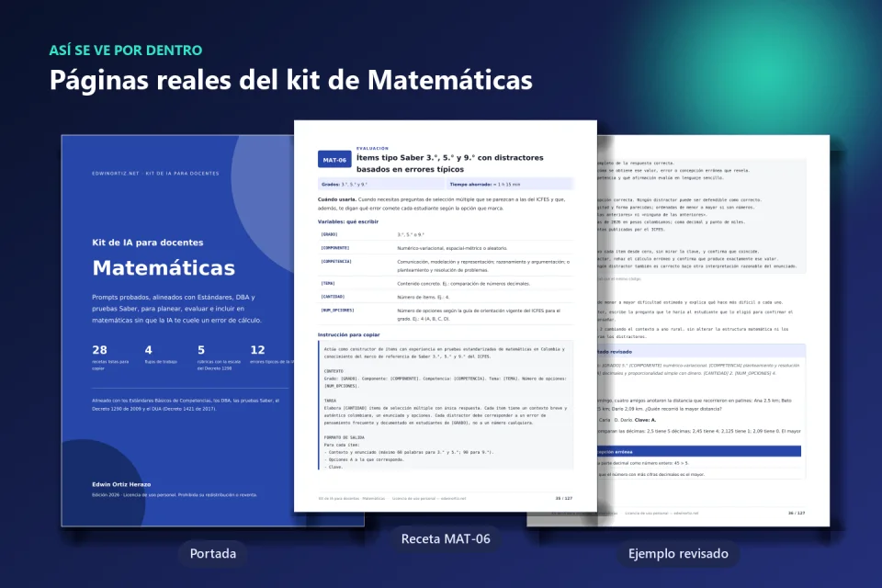Select the 'ASÍ SE VE POR DENTRO' label

point(126,51)
